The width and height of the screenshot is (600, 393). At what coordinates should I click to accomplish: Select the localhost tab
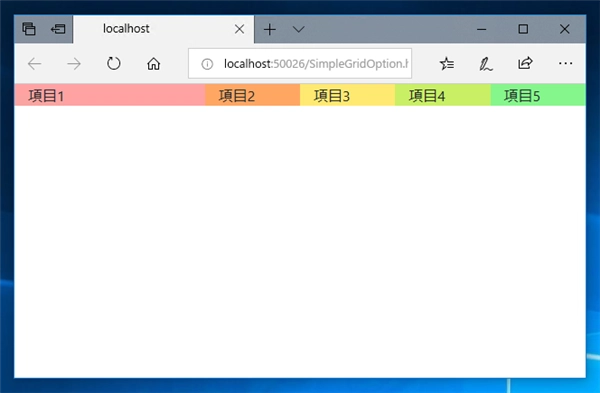point(163,29)
